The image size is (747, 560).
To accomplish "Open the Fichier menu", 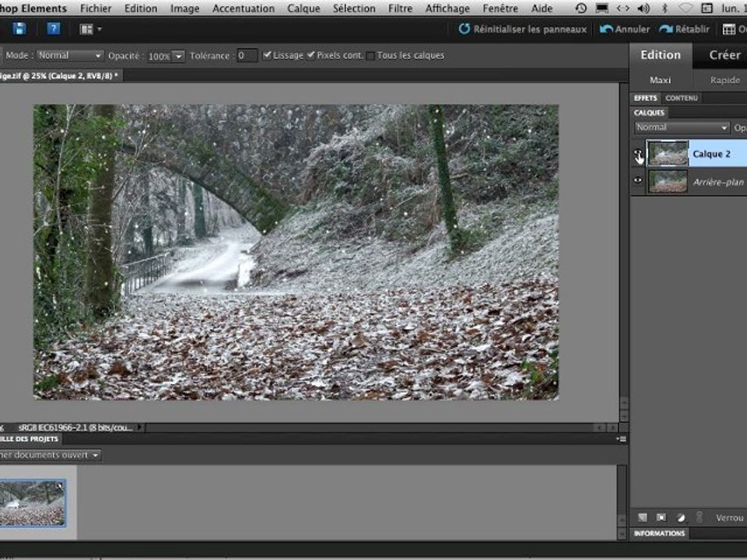I will coord(96,8).
